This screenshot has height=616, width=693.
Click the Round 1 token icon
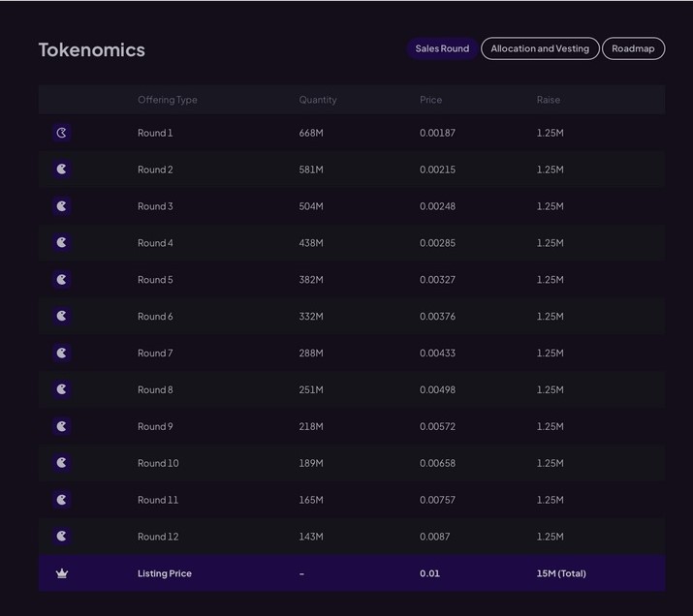[62, 133]
